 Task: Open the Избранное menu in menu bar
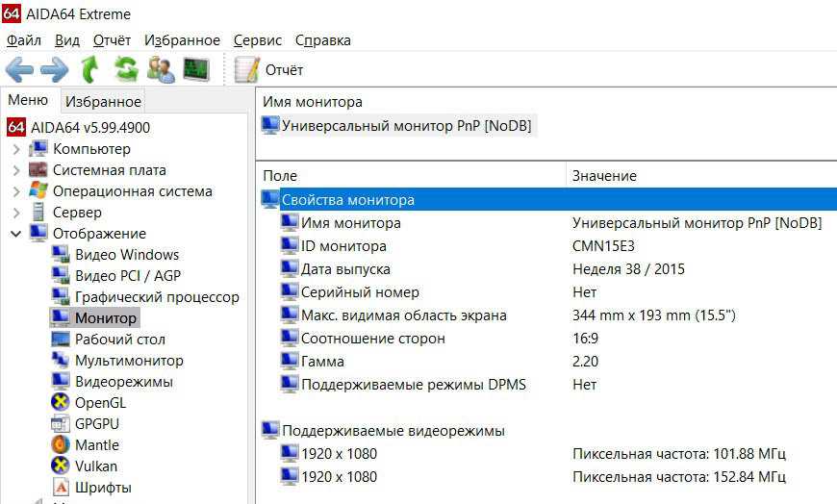(182, 40)
